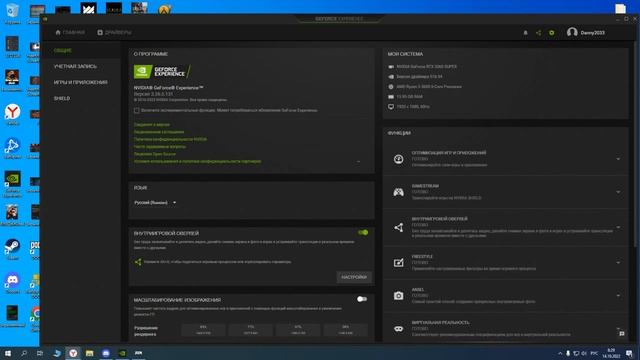
Task: Toggle the in-game overlay switch off
Action: tap(363, 232)
